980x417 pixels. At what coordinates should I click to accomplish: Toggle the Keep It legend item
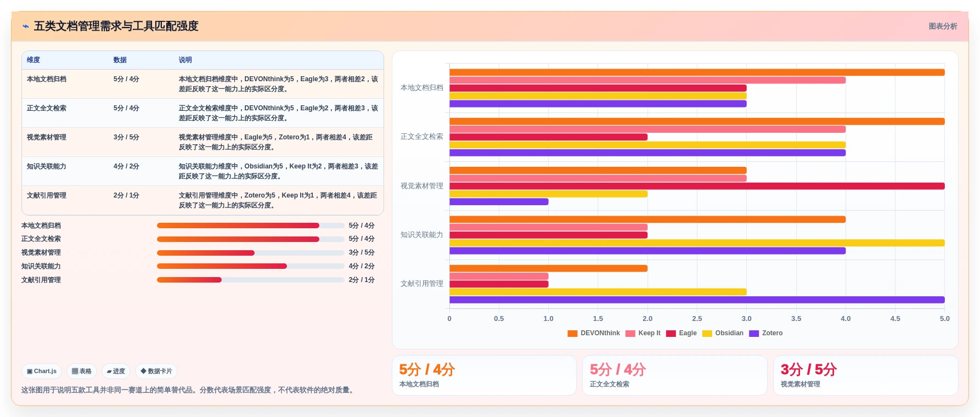point(643,333)
